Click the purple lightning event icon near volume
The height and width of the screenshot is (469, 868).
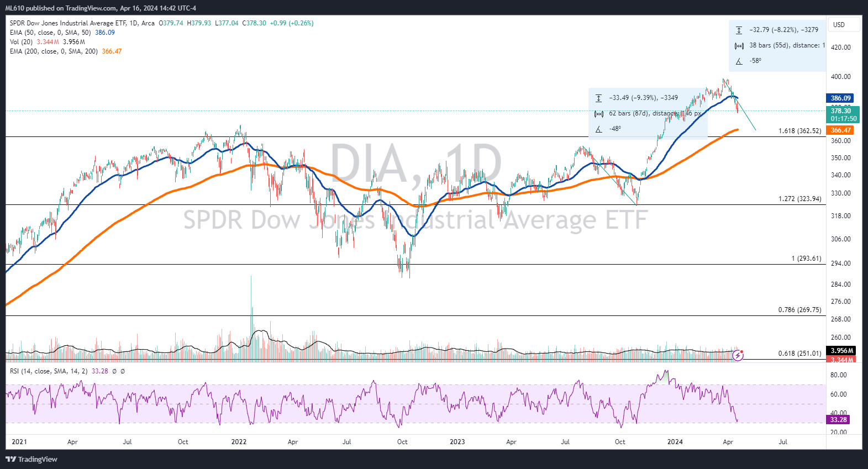738,355
